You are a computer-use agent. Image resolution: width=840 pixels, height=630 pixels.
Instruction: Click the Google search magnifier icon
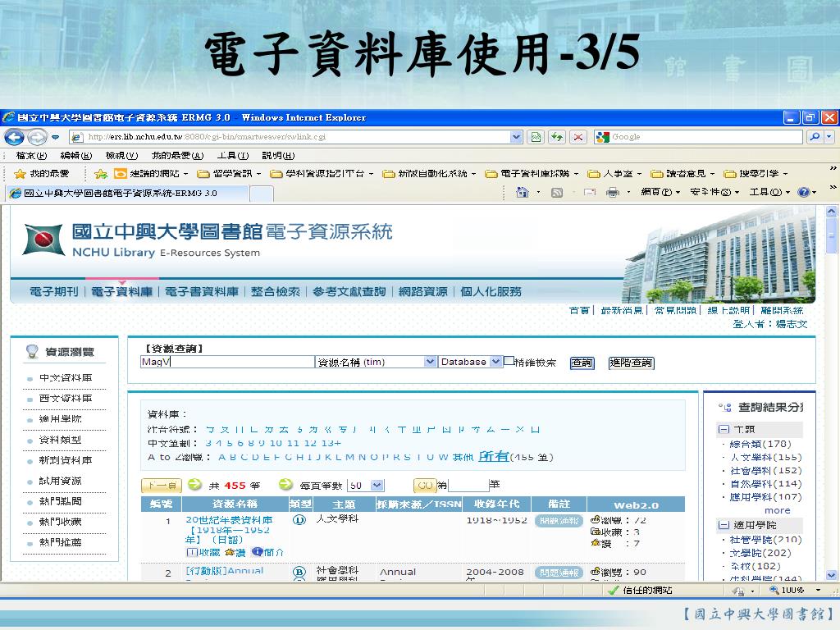point(815,137)
